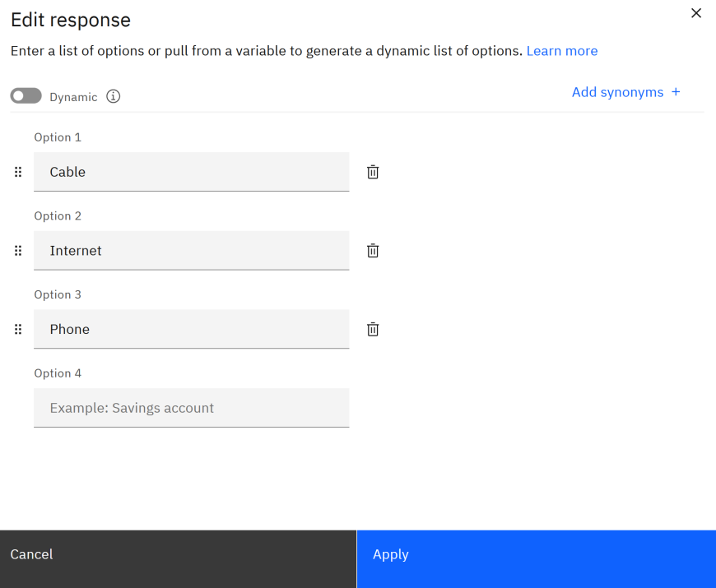Click the Option 2 field containing Internet

[191, 251]
